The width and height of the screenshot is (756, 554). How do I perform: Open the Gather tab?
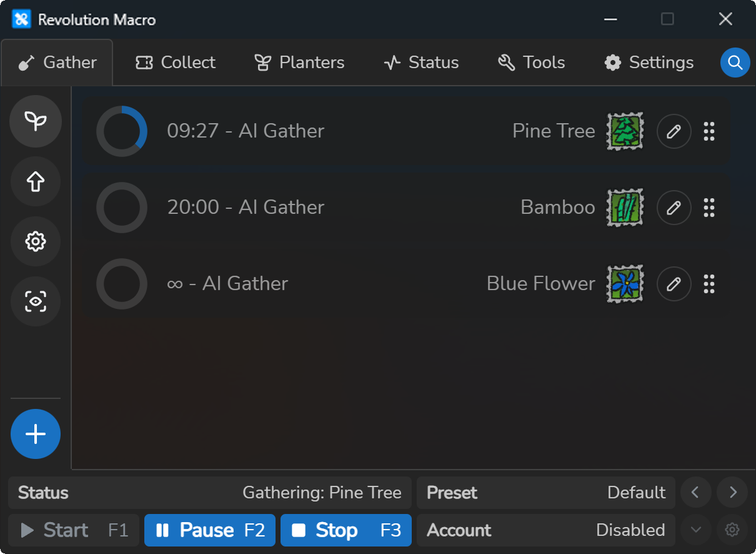[57, 63]
